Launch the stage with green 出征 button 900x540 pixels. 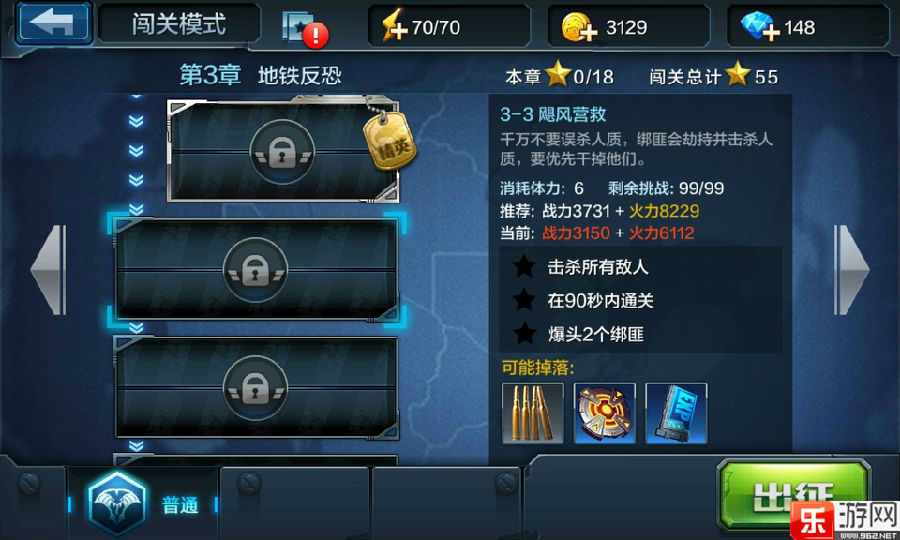coord(793,495)
